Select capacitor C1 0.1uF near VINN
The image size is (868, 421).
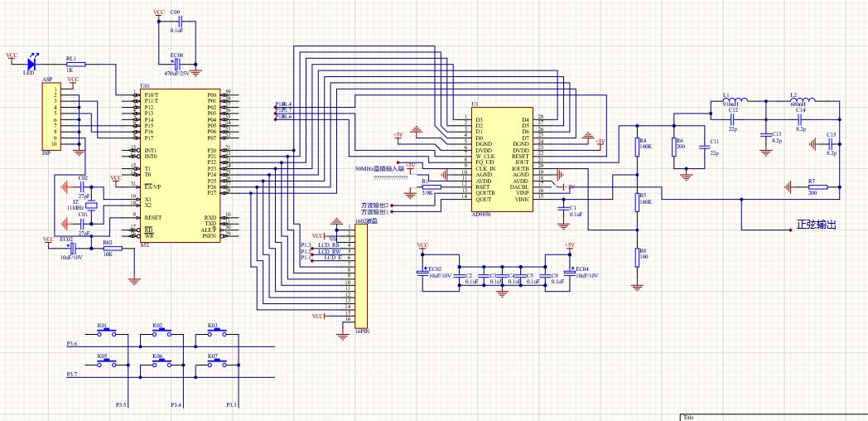click(563, 208)
